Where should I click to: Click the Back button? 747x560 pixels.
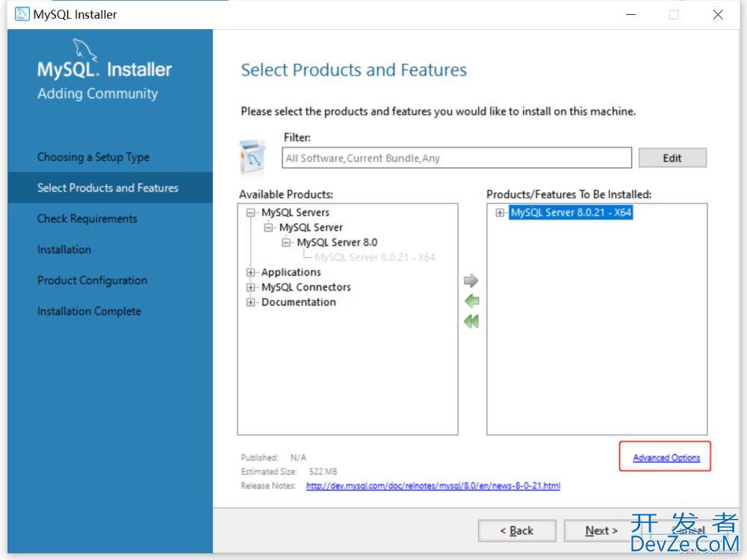click(517, 530)
